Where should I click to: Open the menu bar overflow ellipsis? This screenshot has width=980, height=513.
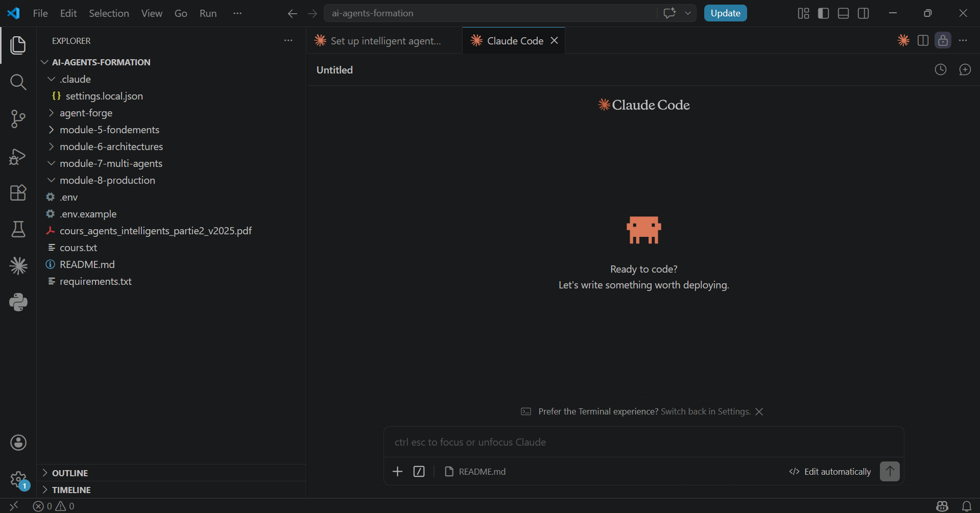point(237,13)
